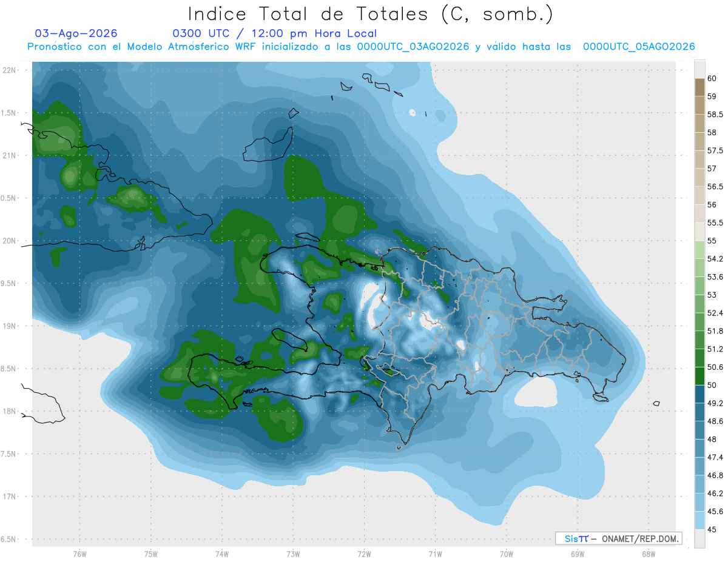The width and height of the screenshot is (728, 562).
Task: Click the '45' colorbar label
Action: tap(712, 529)
